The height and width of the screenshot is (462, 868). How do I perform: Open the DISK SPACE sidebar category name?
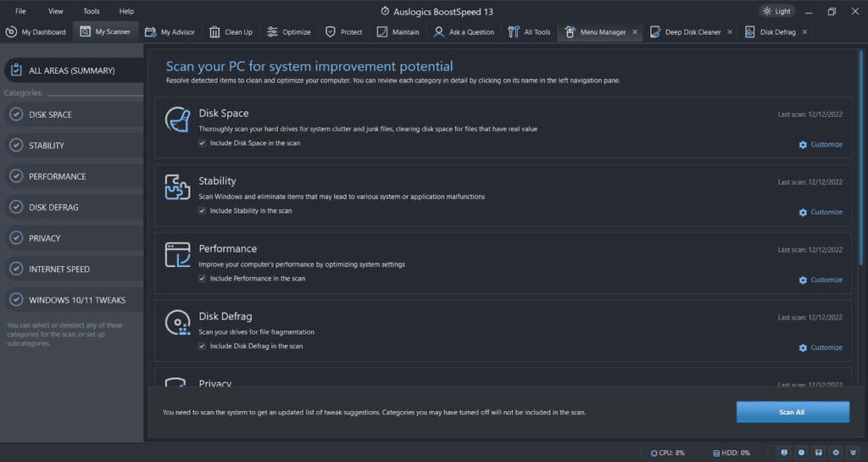[50, 114]
